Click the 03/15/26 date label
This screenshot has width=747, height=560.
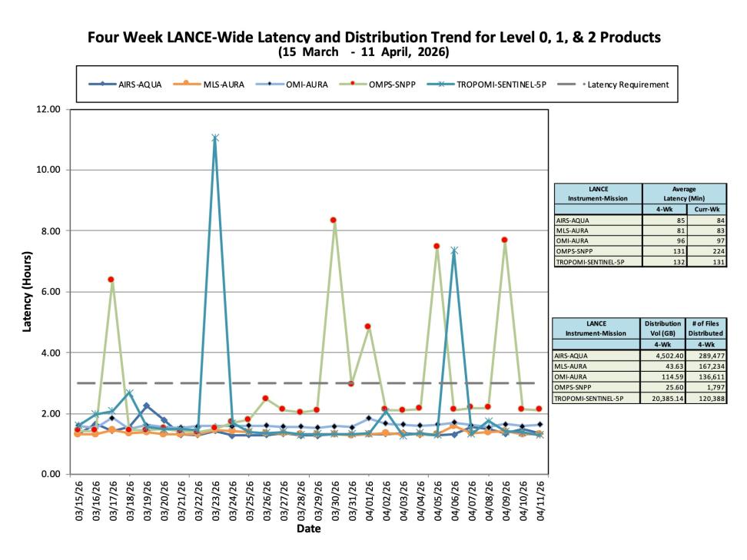(78, 501)
